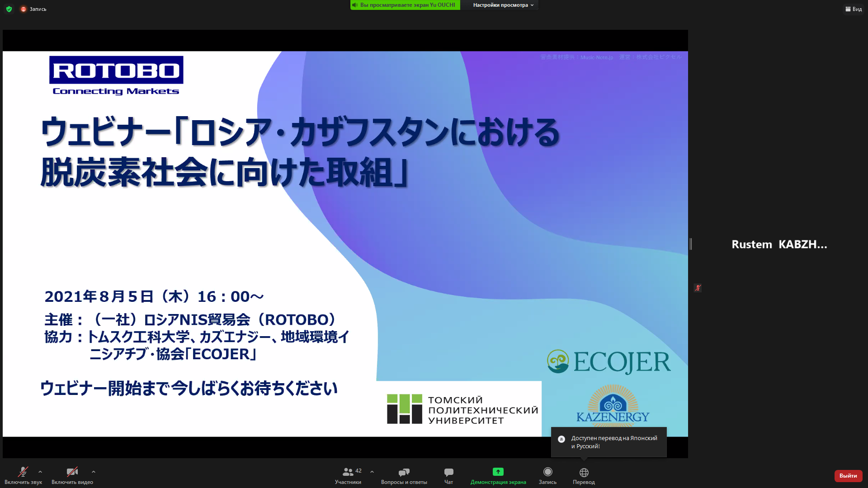Open Настройки просмотра view options dropdown
The image size is (868, 488).
coord(503,5)
